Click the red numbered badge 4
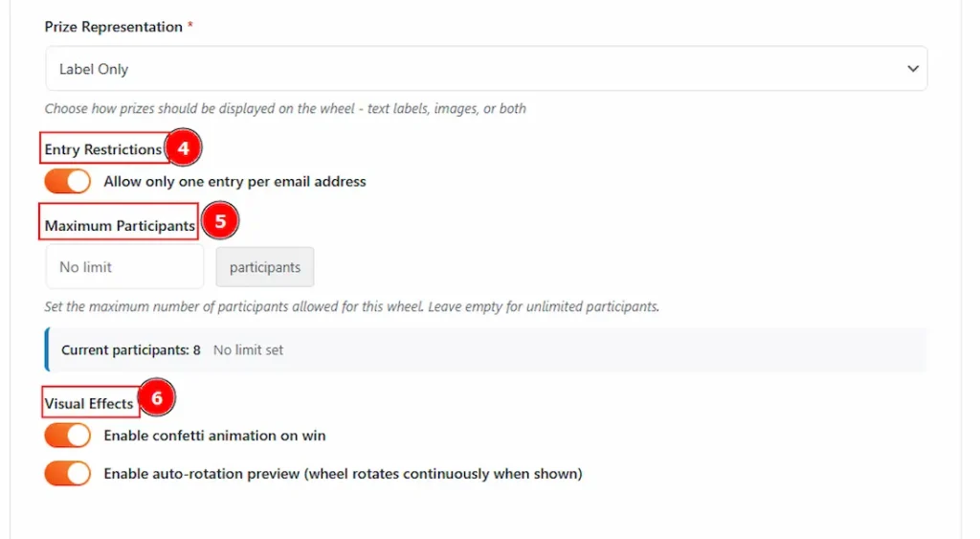Screen dimensions: 980x539 (x=184, y=148)
